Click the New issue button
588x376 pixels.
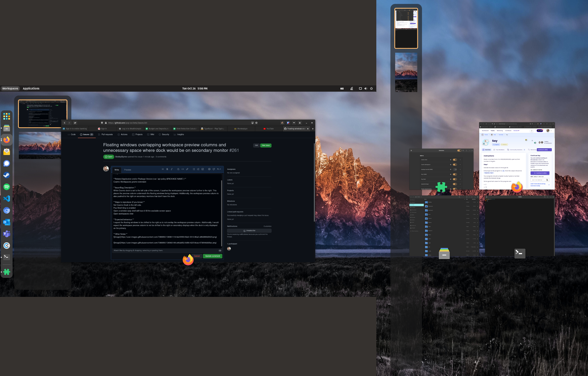[x=266, y=145]
